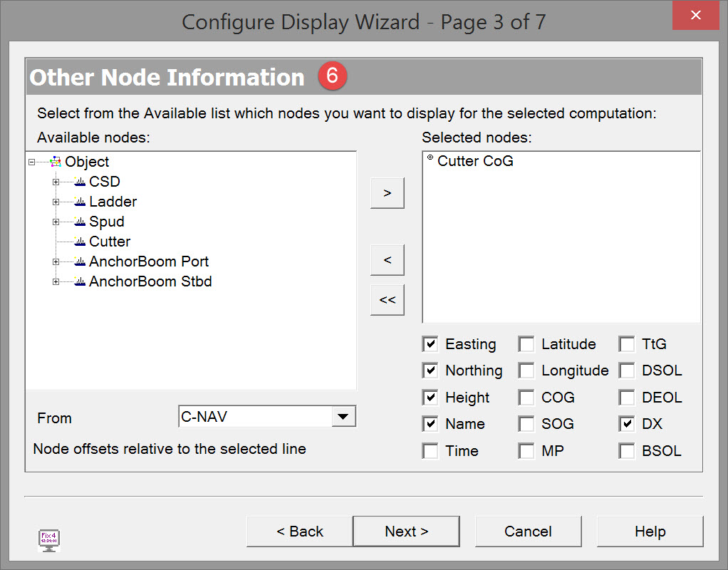The height and width of the screenshot is (570, 728).
Task: Click the Cutter vessel icon
Action: click(80, 242)
